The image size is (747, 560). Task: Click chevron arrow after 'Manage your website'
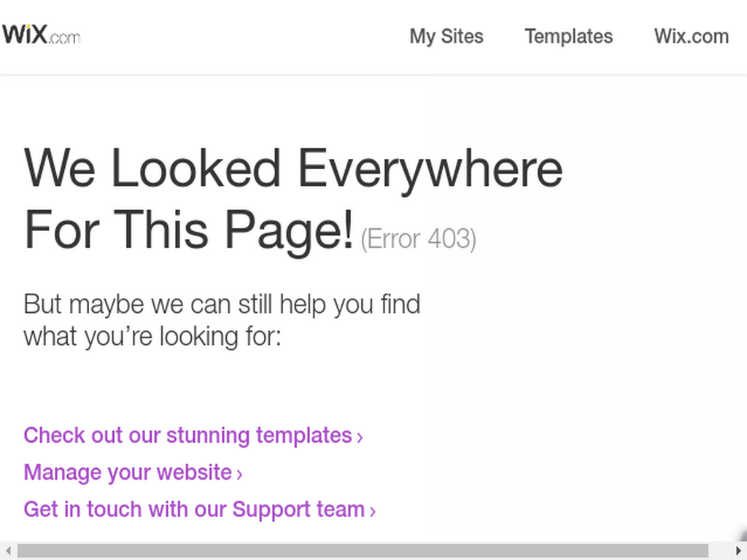point(239,474)
